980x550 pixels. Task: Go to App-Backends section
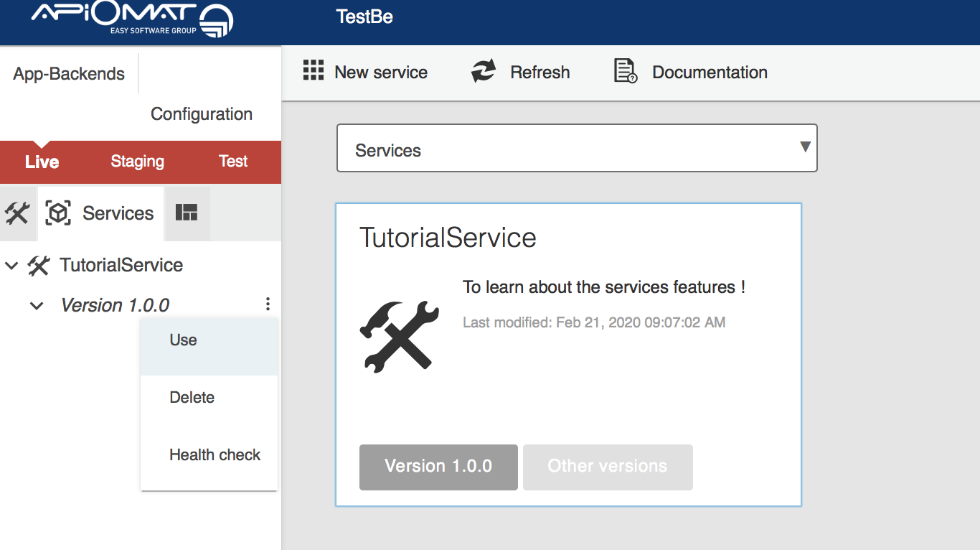[69, 74]
